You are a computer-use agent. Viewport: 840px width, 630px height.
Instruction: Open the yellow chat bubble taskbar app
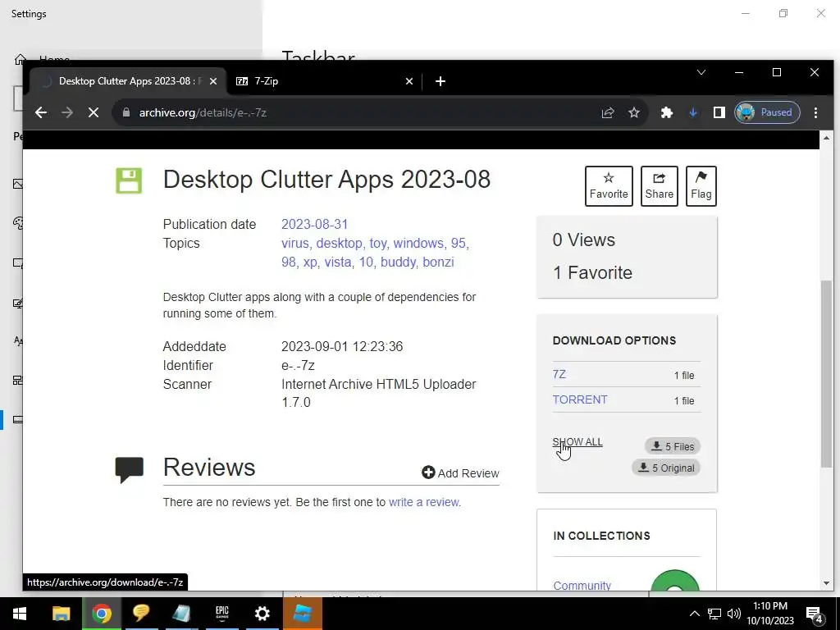point(141,614)
